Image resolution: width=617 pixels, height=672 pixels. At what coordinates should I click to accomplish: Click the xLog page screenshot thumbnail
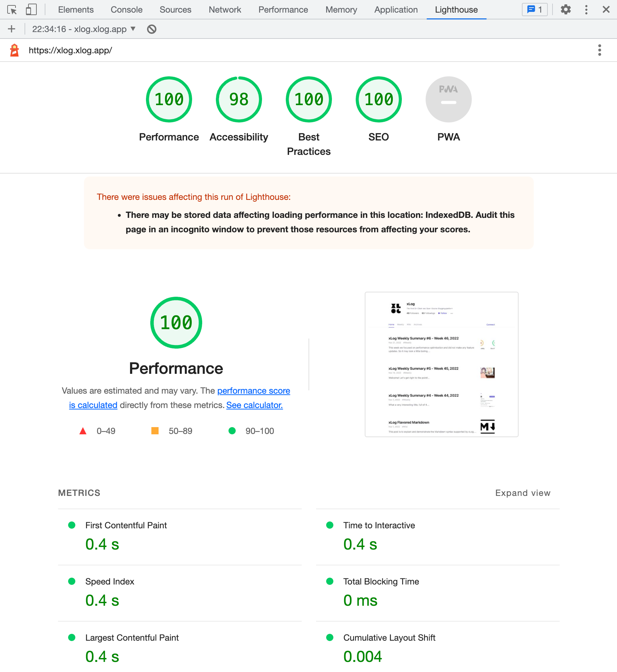[x=441, y=364]
